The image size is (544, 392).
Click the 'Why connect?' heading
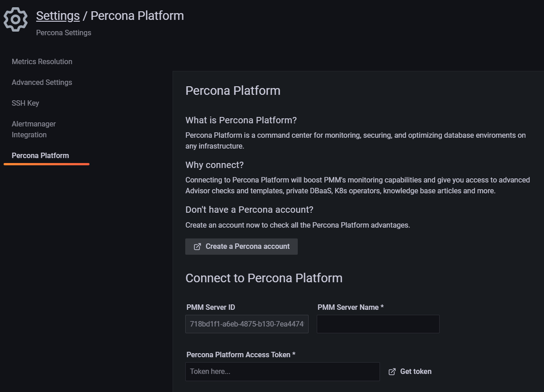pos(214,165)
